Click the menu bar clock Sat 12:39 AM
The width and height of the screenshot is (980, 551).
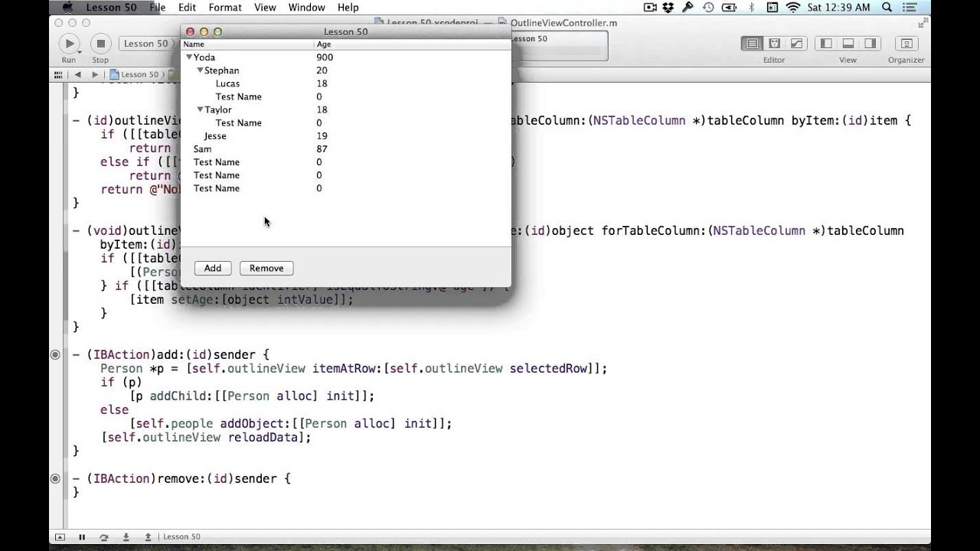[838, 8]
